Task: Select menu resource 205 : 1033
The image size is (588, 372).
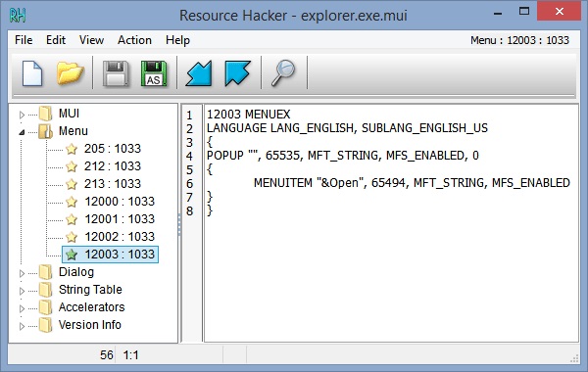Action: (113, 149)
